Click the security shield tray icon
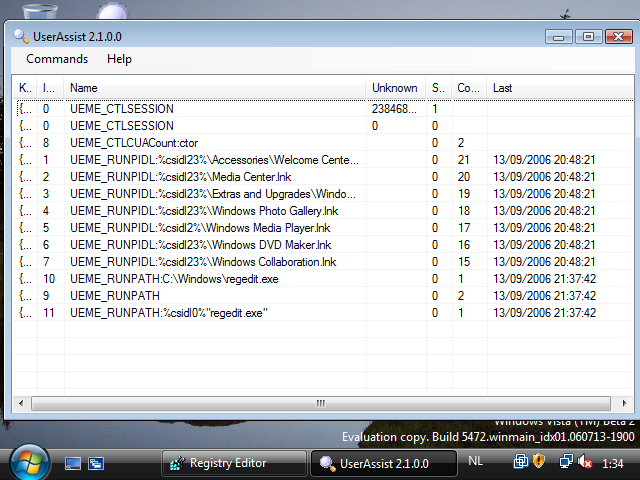Image resolution: width=640 pixels, height=480 pixels. click(538, 462)
